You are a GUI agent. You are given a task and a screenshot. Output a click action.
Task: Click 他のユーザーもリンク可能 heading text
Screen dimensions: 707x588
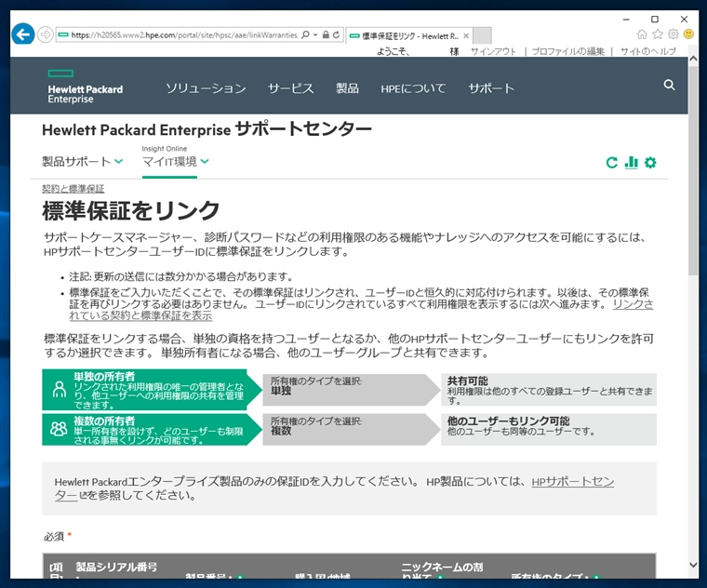pos(508,421)
